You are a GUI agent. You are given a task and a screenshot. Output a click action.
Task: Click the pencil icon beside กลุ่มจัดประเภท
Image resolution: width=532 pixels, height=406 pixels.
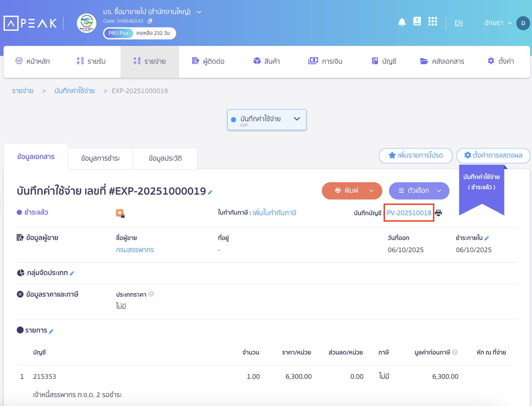click(72, 273)
